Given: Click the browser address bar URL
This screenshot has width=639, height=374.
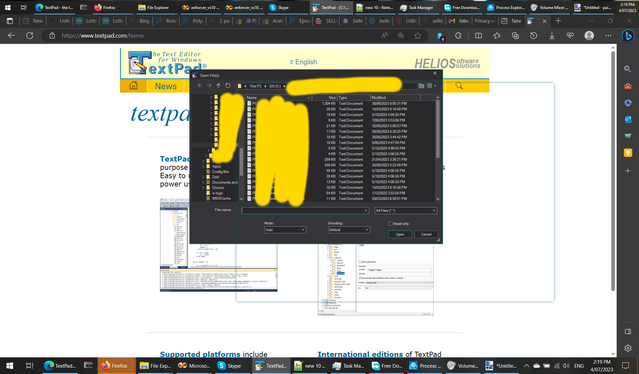Looking at the screenshot, I should click(102, 35).
